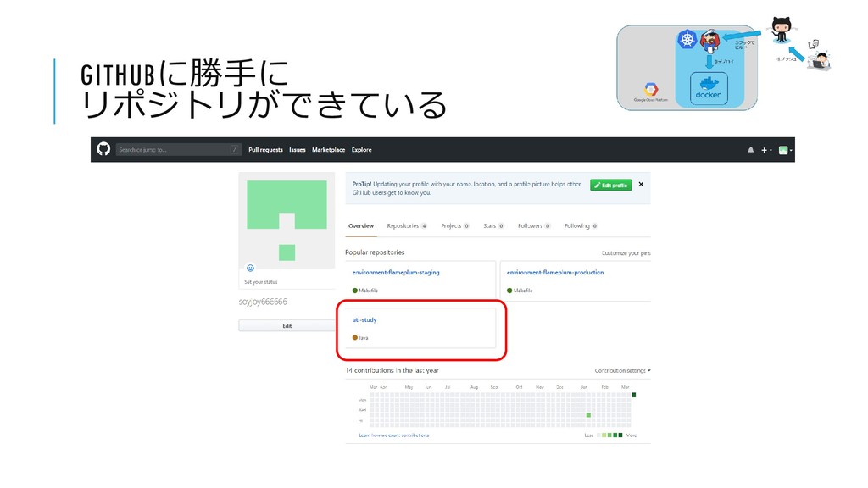Screen dimensions: 868x488
Task: Click the Set your status smiley icon
Action: pos(250,268)
